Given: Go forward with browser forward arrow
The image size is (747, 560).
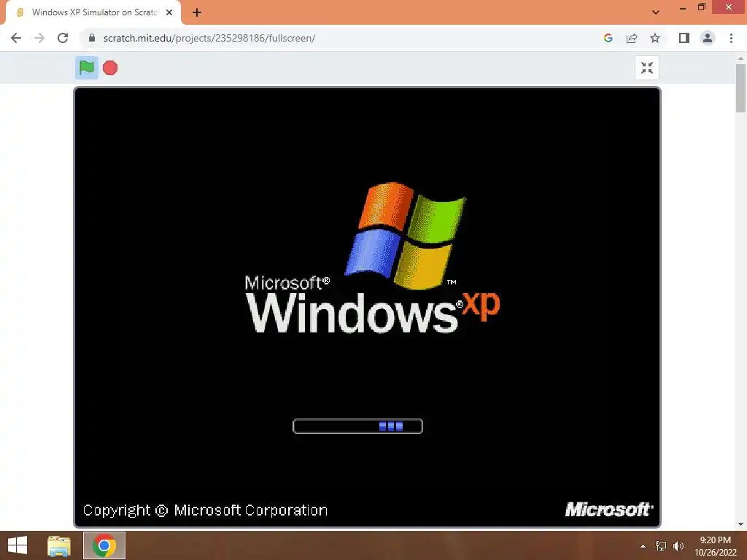Looking at the screenshot, I should click(39, 38).
